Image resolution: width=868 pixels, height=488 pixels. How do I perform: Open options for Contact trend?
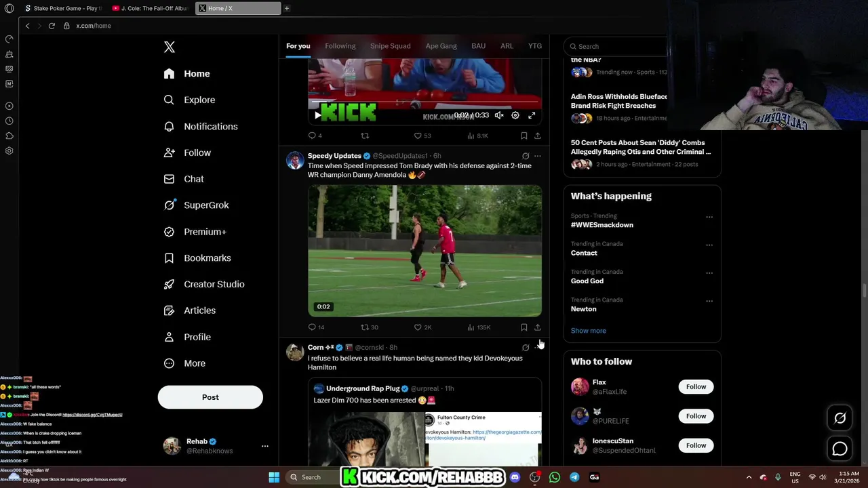(709, 245)
